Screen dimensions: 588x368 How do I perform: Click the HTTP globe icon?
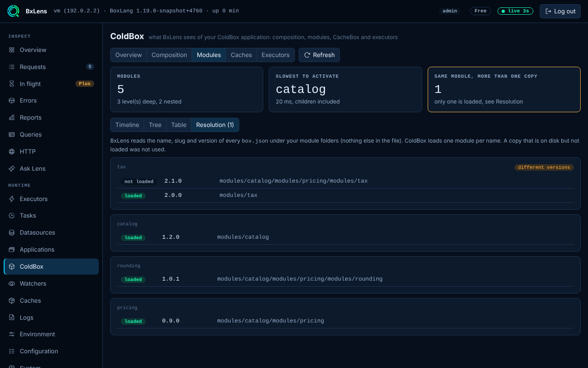coord(12,151)
